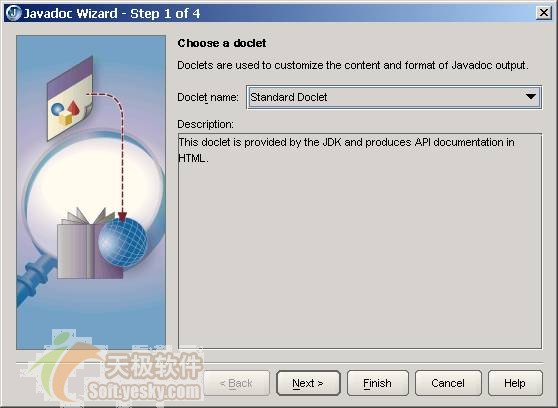This screenshot has height=408, width=558.
Task: Expand the Doclet name dropdown arrow
Action: tap(531, 97)
